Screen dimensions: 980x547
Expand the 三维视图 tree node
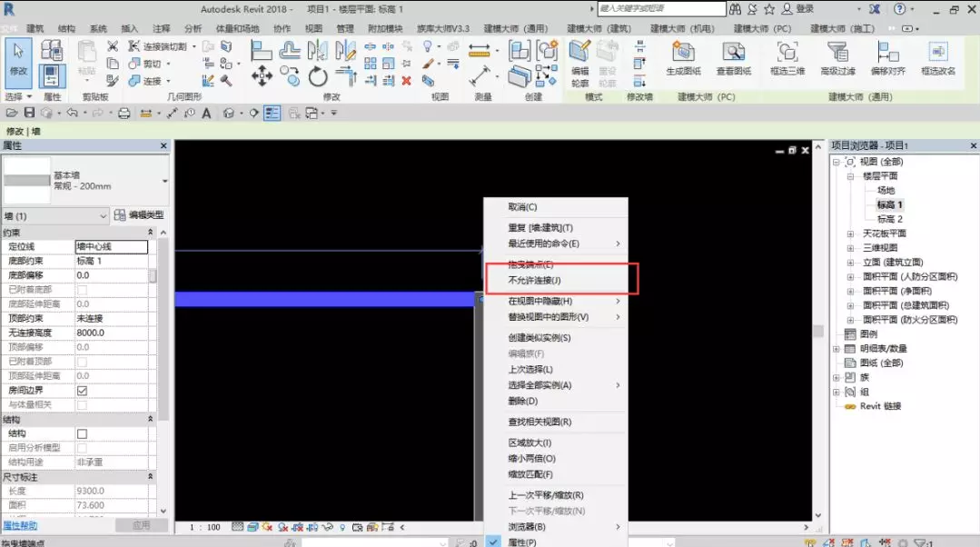click(850, 248)
